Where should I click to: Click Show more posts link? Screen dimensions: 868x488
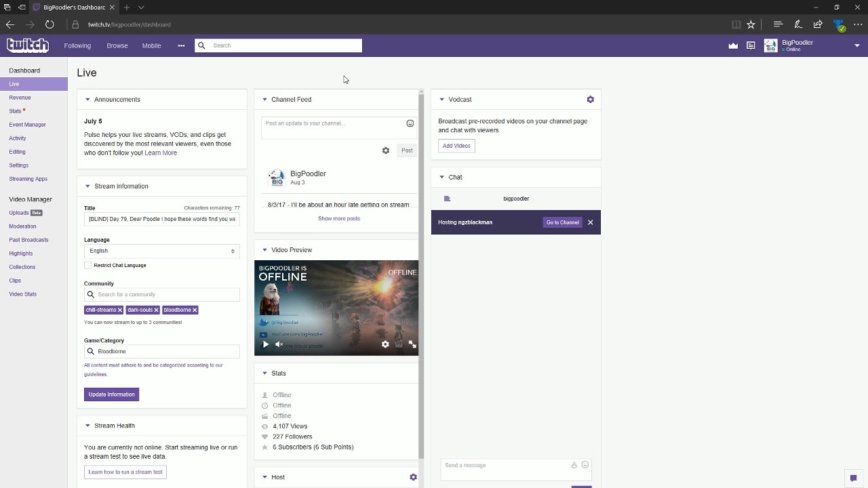[x=339, y=218]
